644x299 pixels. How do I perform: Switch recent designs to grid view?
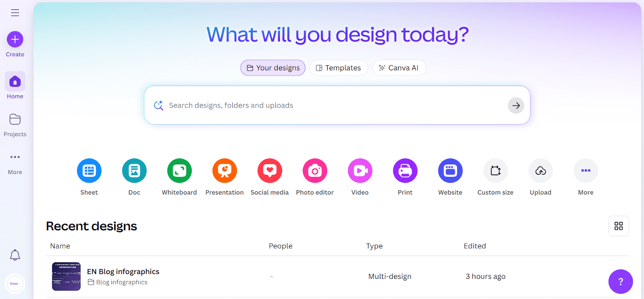(619, 226)
